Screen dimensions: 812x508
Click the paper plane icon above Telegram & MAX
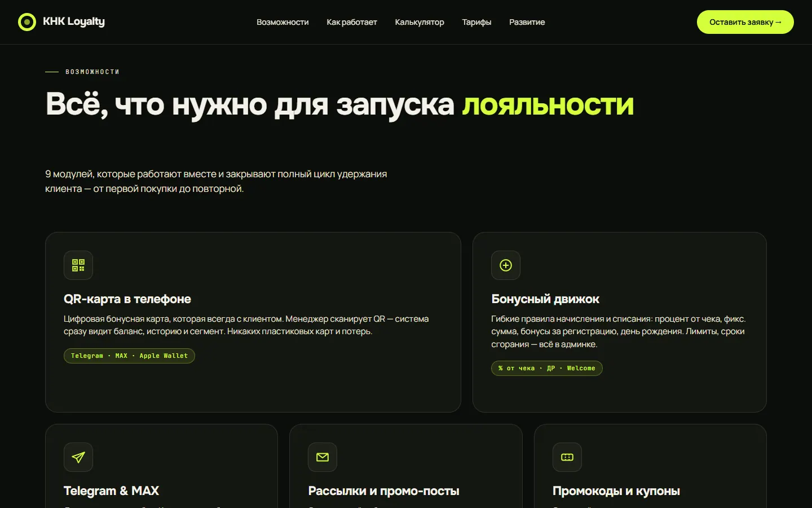pos(78,457)
